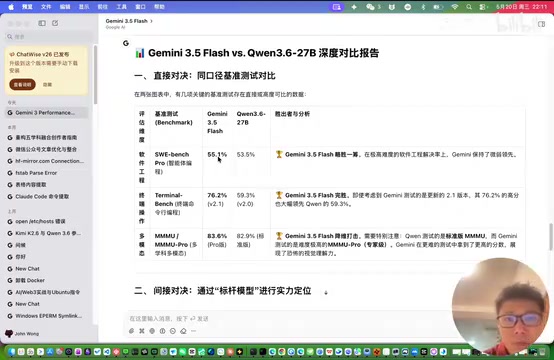
Task: Click the Wi-Fi status icon
Action: pos(455,7)
